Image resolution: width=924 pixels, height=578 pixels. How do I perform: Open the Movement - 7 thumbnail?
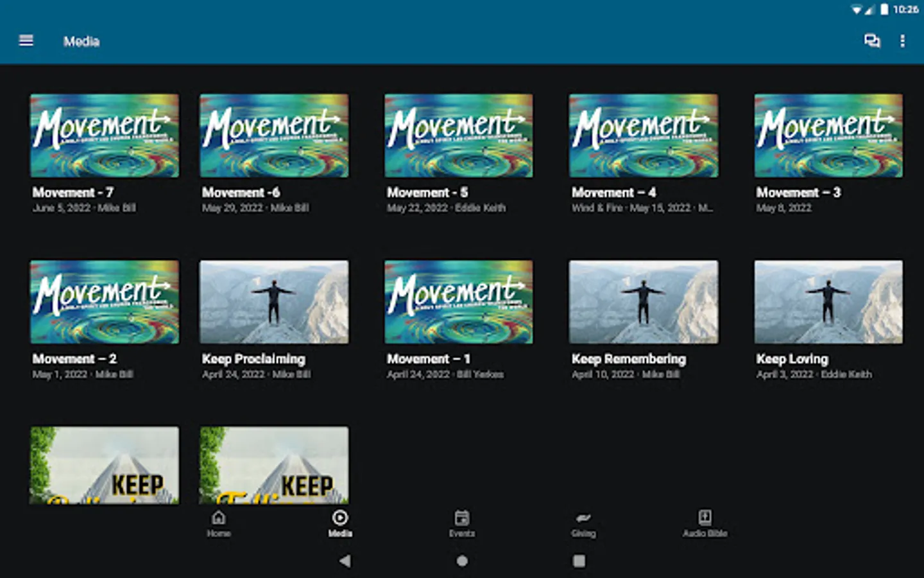(105, 136)
